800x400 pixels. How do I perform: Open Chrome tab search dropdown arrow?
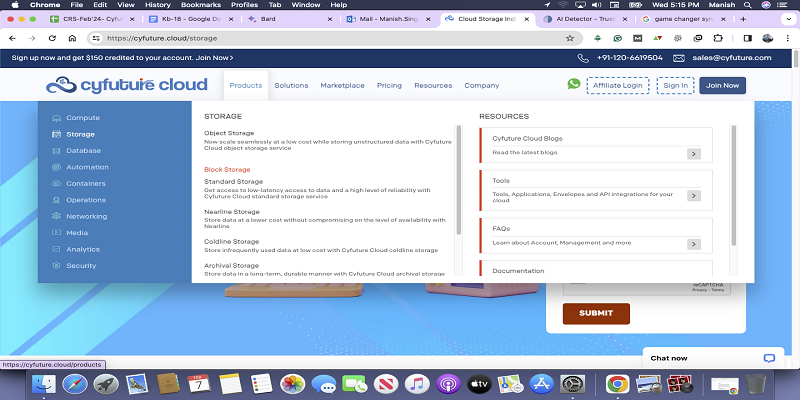click(x=789, y=19)
